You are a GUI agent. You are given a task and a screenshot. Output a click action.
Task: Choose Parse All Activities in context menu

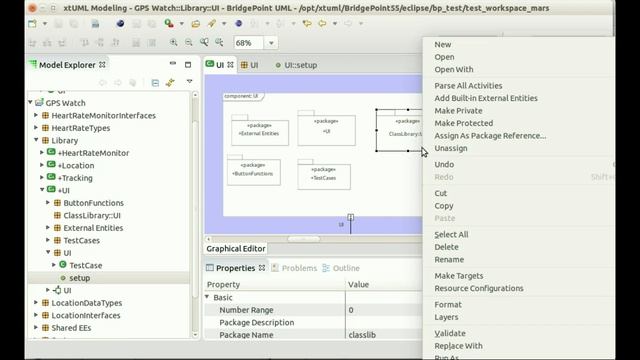[x=468, y=86]
